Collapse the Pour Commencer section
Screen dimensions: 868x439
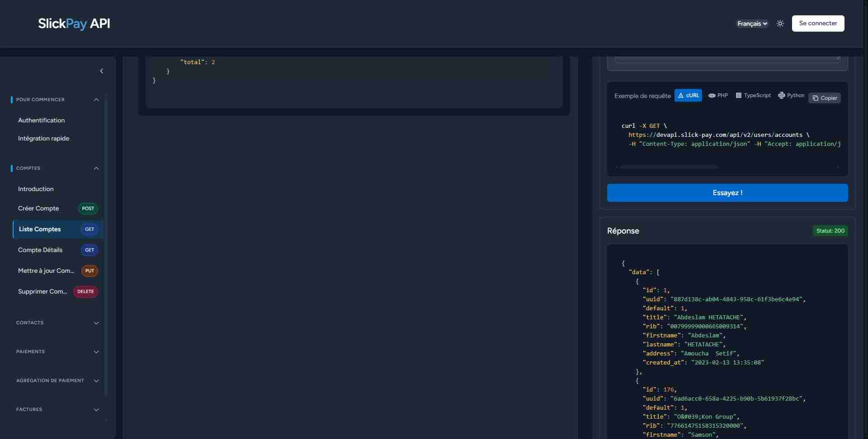[x=96, y=99]
